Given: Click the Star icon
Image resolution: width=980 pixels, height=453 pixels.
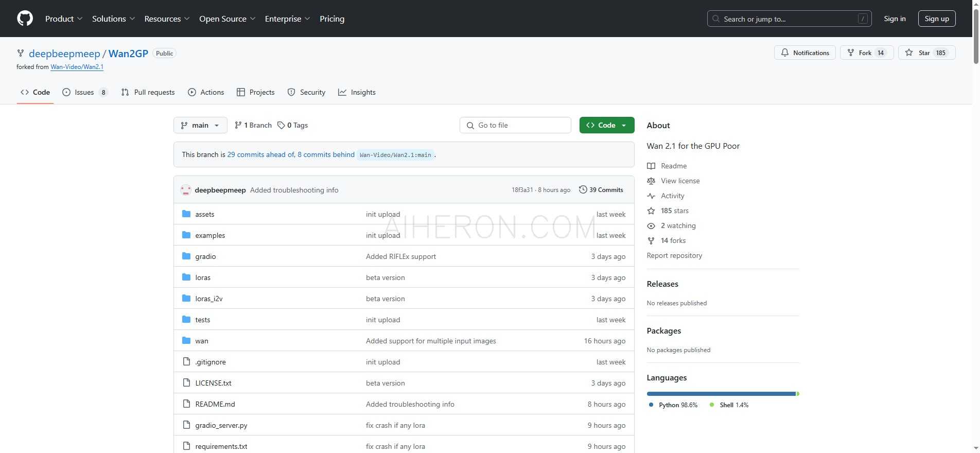Looking at the screenshot, I should pos(909,53).
